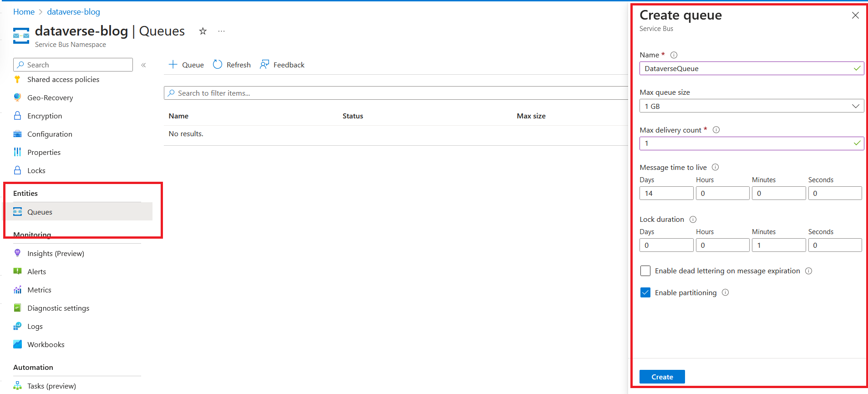Click the Properties bars icon
This screenshot has width=868, height=394.
point(17,152)
